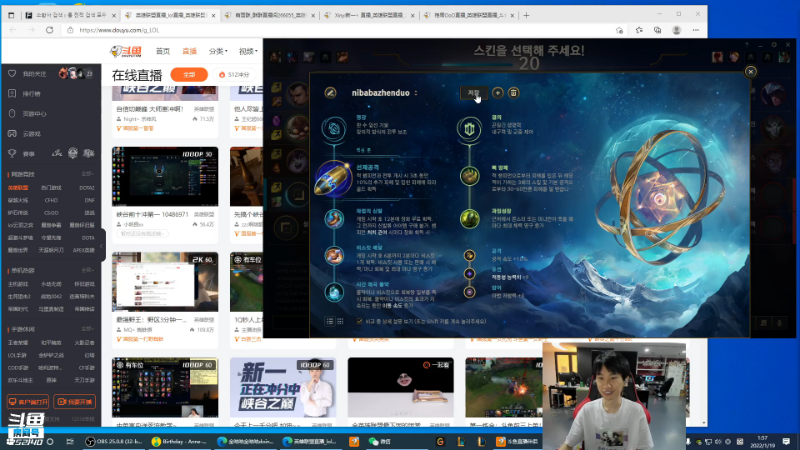Open a new browser tab with plus button
This screenshot has width=800, height=450.
pyautogui.click(x=526, y=15)
